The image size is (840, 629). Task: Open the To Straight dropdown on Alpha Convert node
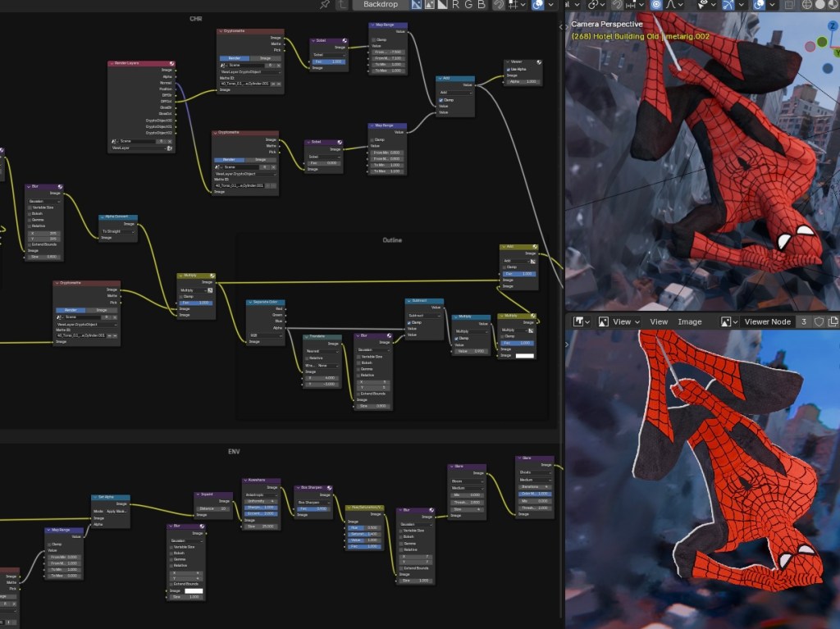coord(118,231)
